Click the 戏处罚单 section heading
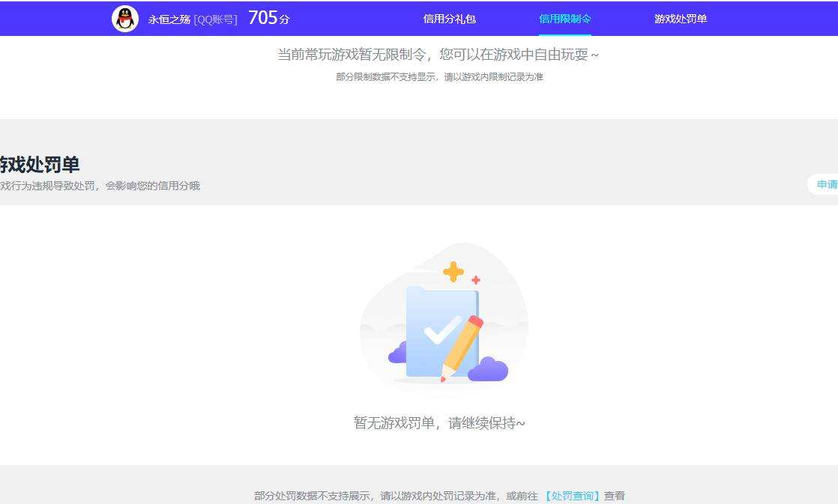This screenshot has width=838, height=504. 40,164
